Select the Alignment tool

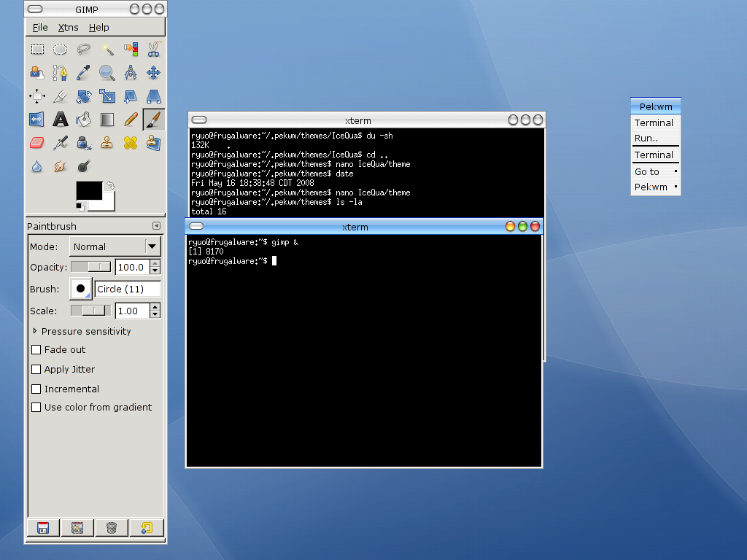pos(37,96)
